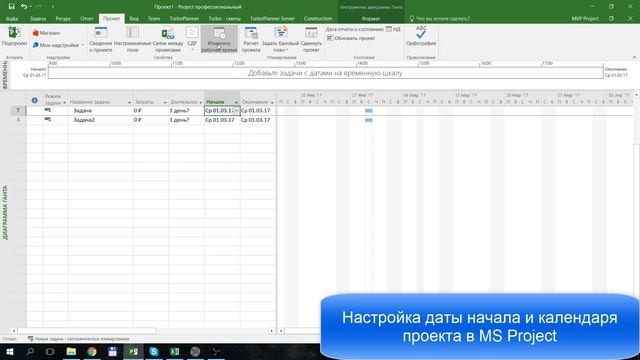This screenshot has height=360, width=640.
Task: Click the indicators info column header icon
Action: pos(35,100)
